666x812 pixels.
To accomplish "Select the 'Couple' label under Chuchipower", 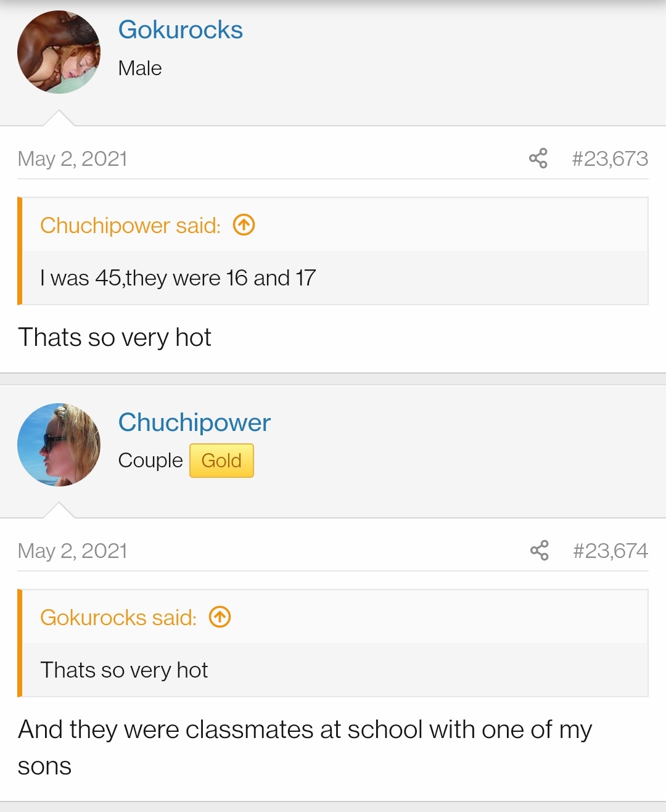I will coord(150,461).
